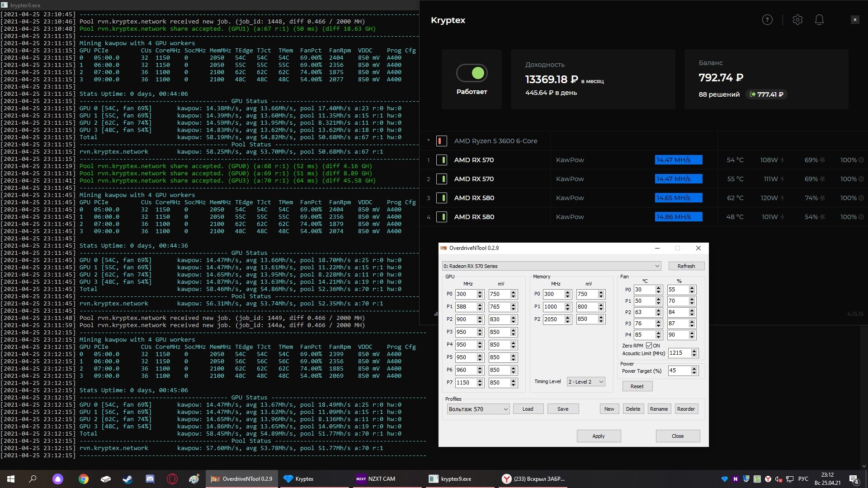Viewport: 868px width, 488px height.
Task: Click the Reorder profiles button
Action: coord(686,409)
